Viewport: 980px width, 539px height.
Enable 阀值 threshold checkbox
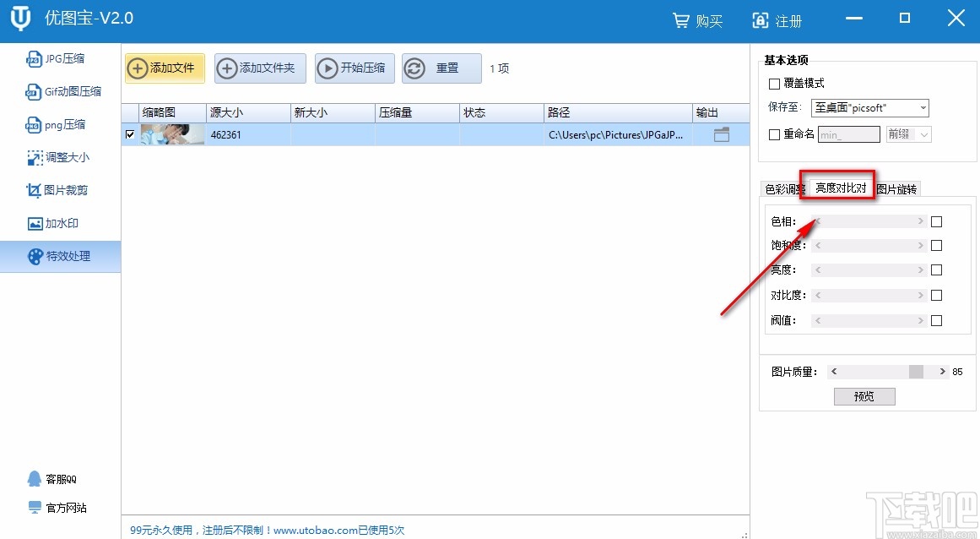[x=936, y=321]
